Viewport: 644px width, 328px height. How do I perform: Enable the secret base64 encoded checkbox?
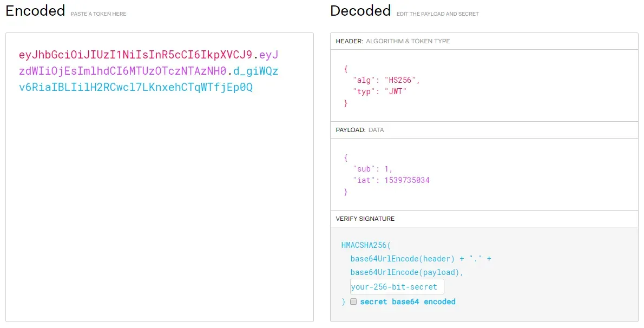click(x=353, y=301)
